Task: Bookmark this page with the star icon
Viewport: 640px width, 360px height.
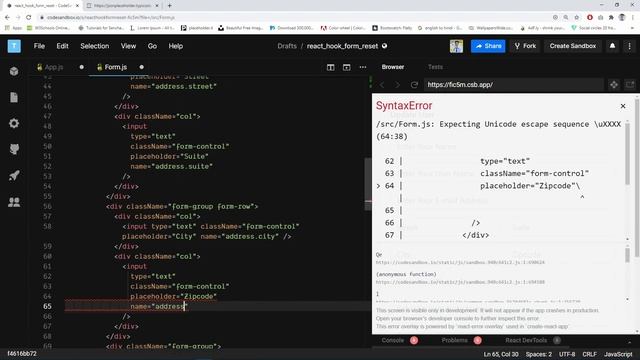Action: [577, 18]
